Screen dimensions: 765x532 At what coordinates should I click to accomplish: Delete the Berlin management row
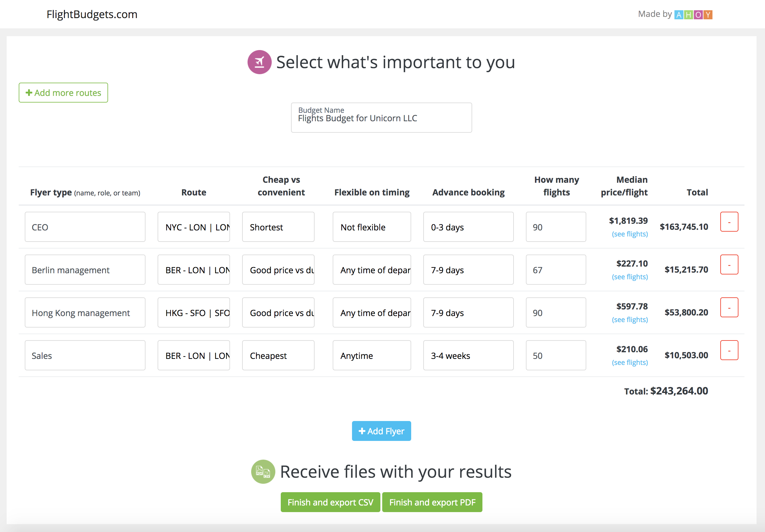[729, 265]
